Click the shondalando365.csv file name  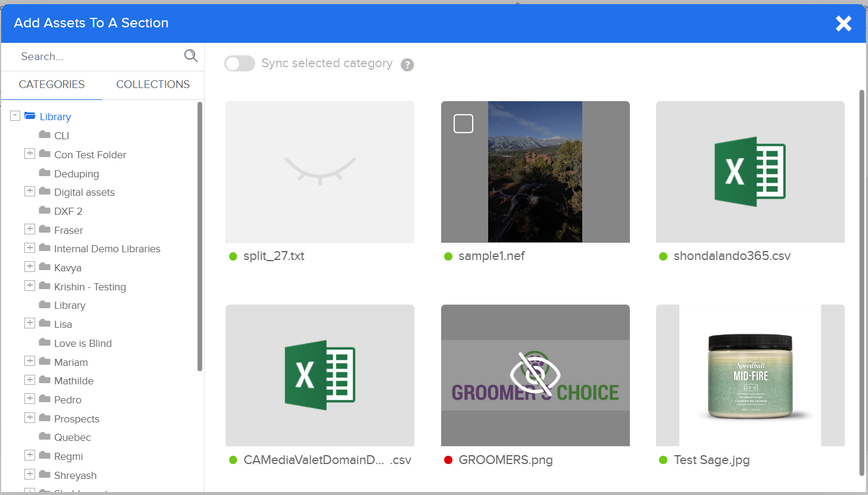click(732, 256)
